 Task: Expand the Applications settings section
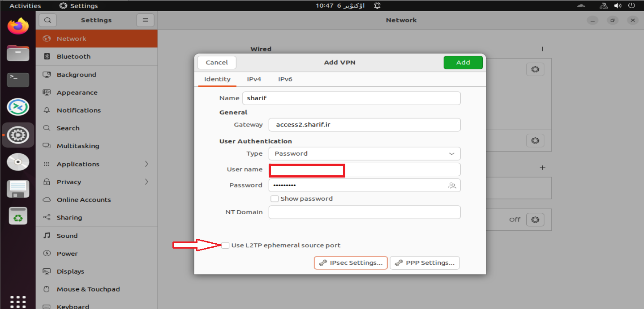(96, 164)
